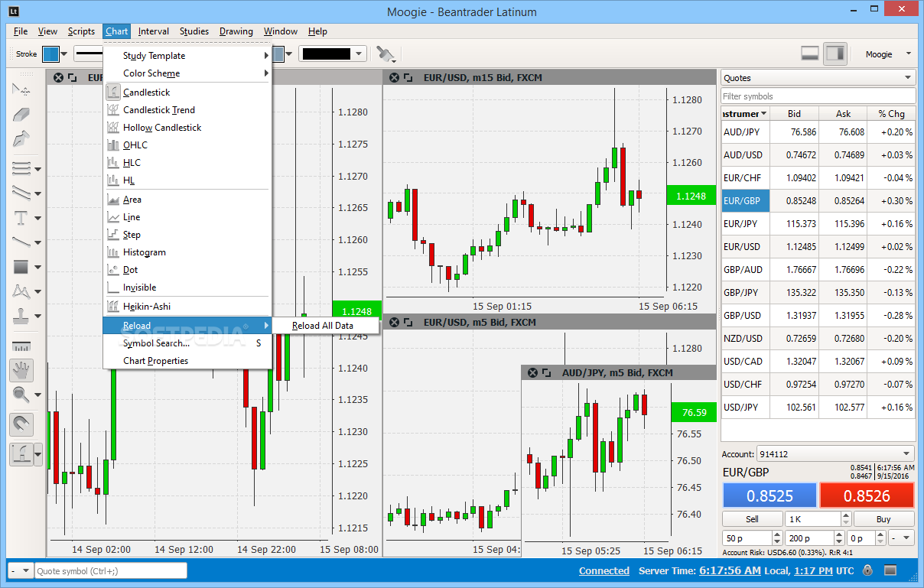Screen dimensions: 924x588
Task: Click the Connected link in status bar
Action: [604, 570]
